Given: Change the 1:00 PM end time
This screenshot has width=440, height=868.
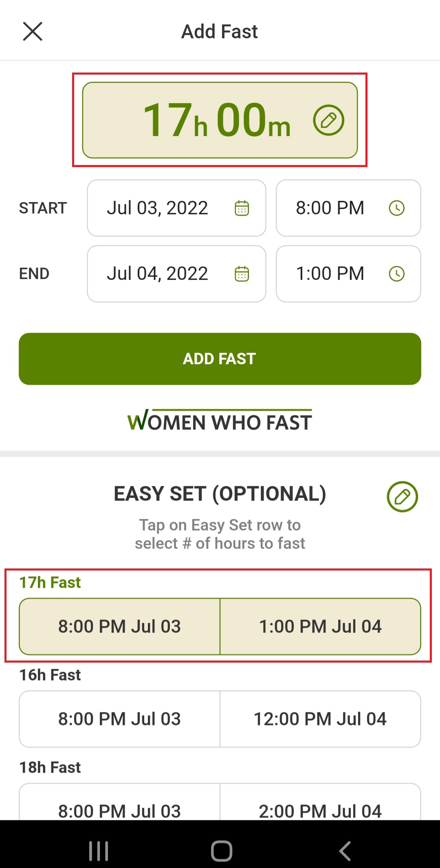Looking at the screenshot, I should tap(330, 274).
